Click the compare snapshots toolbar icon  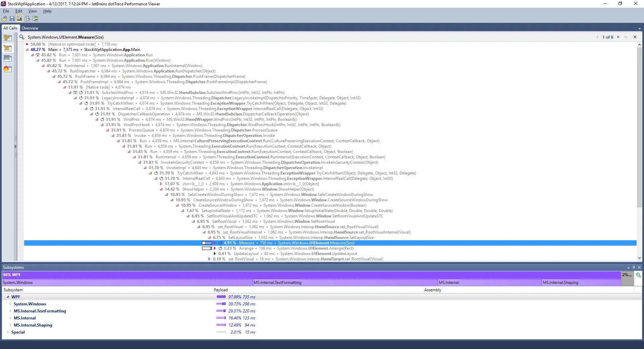point(35,18)
